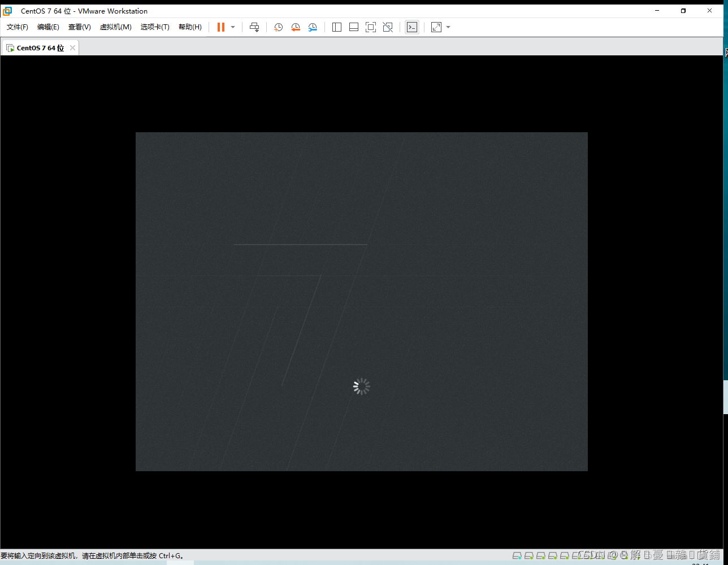This screenshot has width=728, height=565.
Task: Minimize the VMware Workstation window
Action: click(x=657, y=11)
